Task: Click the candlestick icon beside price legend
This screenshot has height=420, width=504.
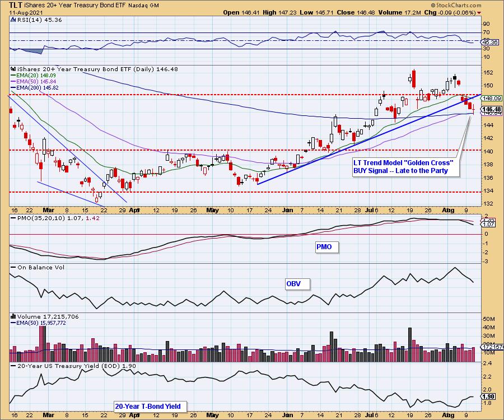Action: (13, 69)
